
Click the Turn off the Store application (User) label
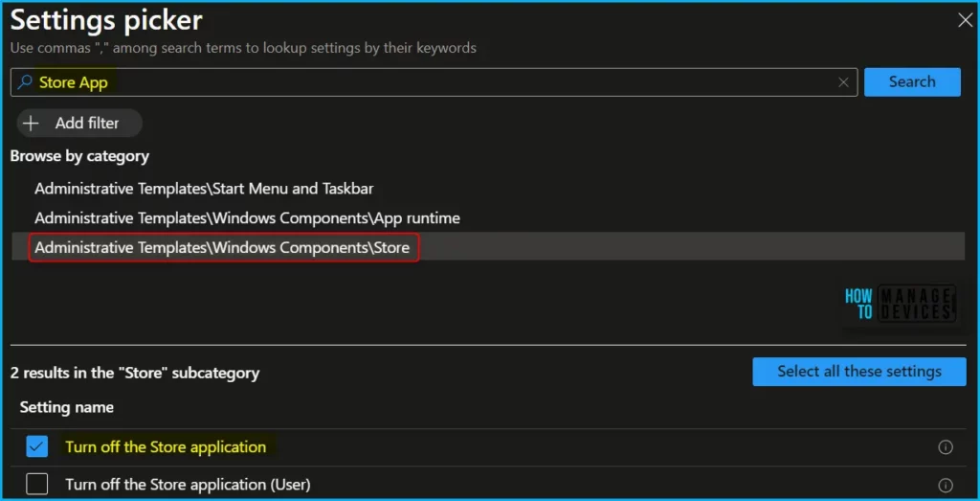coord(188,484)
